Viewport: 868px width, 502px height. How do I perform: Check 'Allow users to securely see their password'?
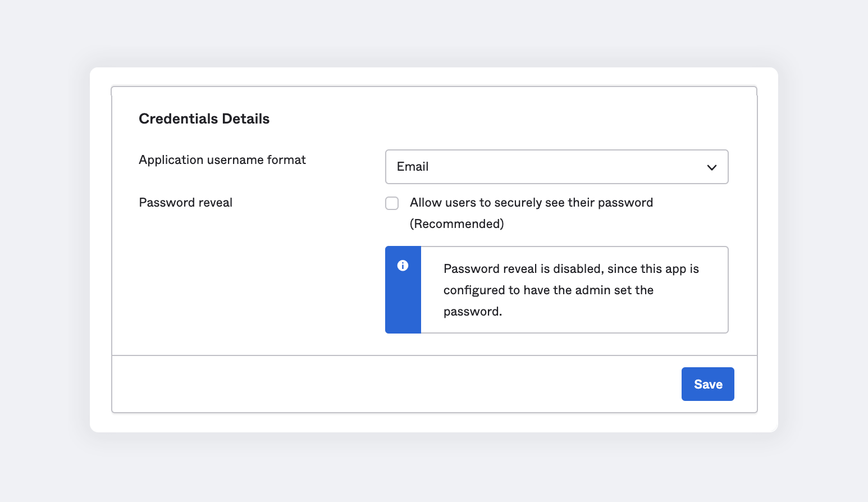coord(391,203)
